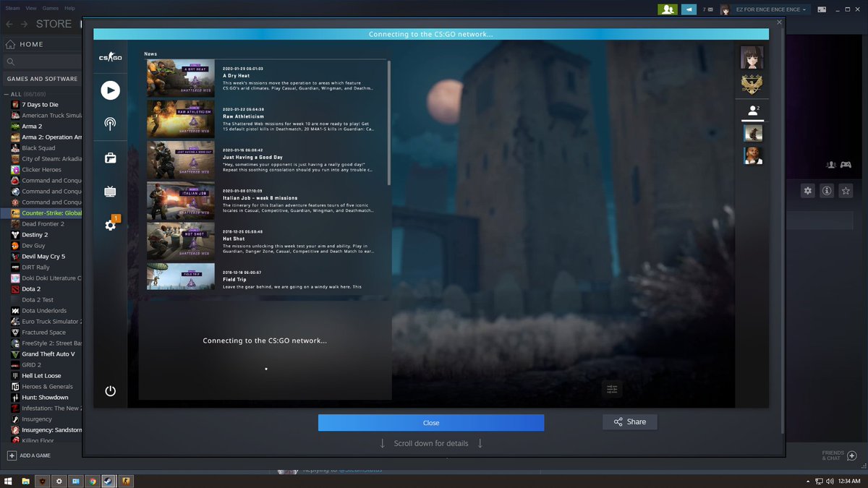The image size is (868, 488).
Task: Click the Steam announcements megaphone icon
Action: click(x=689, y=9)
